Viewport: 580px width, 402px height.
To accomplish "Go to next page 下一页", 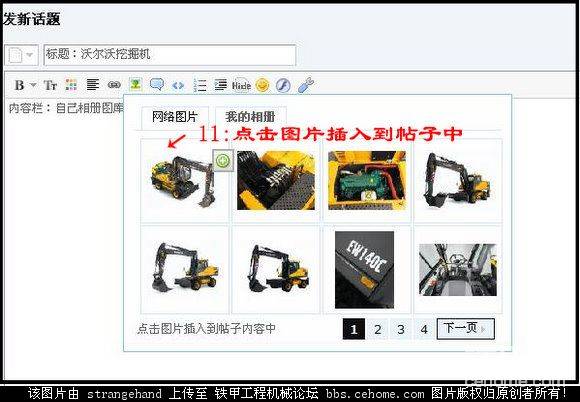I will click(465, 328).
